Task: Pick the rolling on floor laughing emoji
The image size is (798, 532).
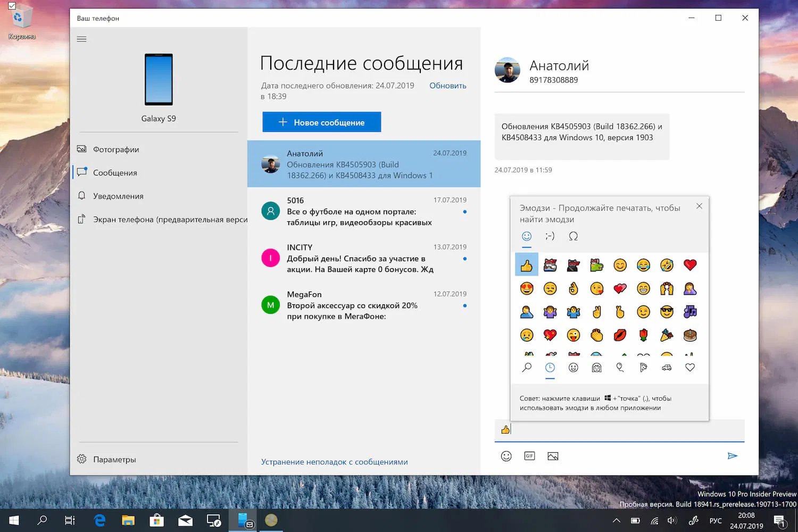Action: pyautogui.click(x=667, y=265)
